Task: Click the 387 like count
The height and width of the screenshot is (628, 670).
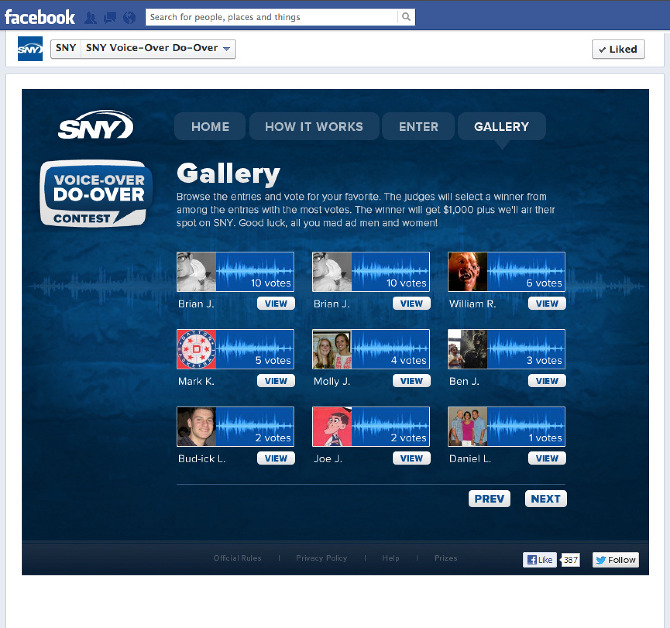Action: coord(570,560)
